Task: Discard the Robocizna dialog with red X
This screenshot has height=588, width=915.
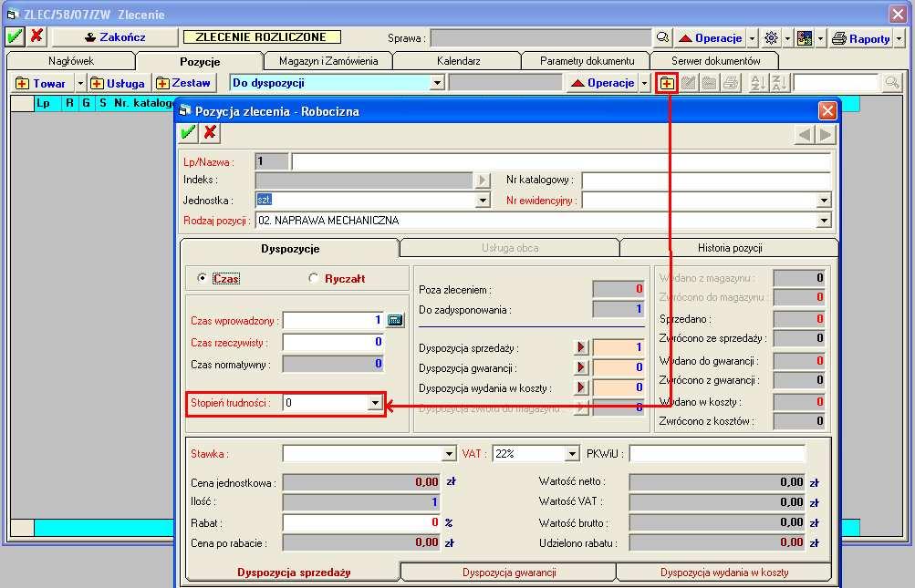Action: 210,132
